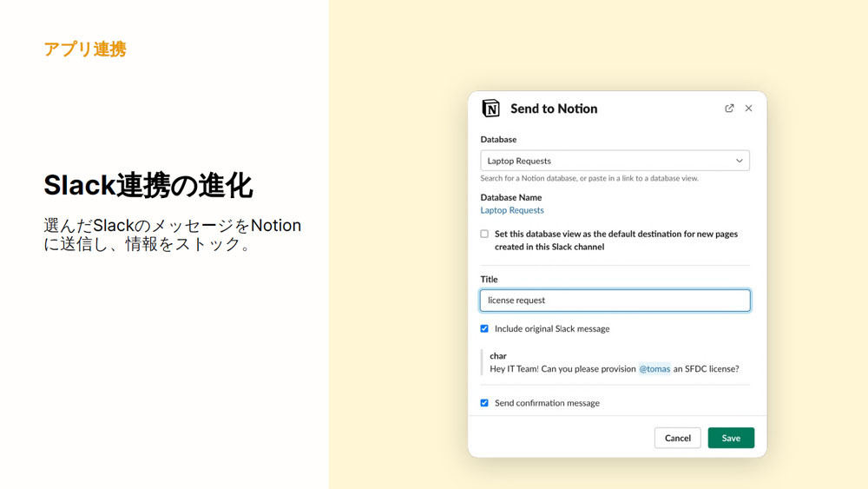Click the 'Database Name' label
868x489 pixels.
[511, 197]
